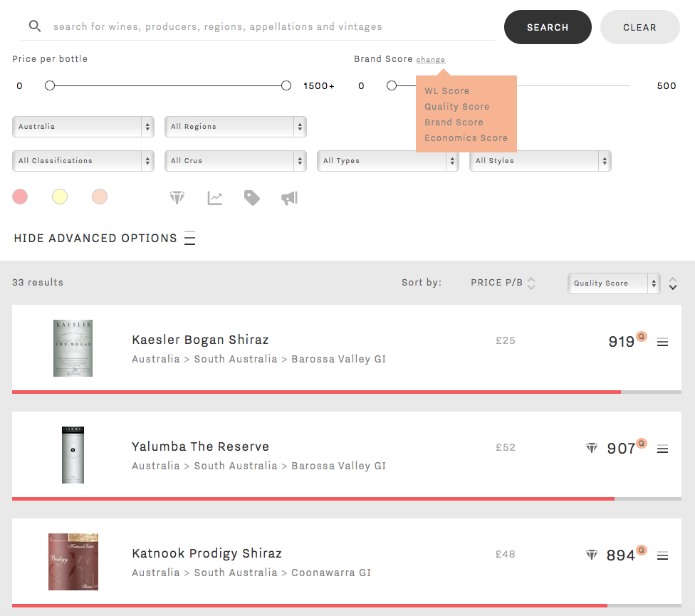Click the diamond icon beside score 894

(592, 554)
